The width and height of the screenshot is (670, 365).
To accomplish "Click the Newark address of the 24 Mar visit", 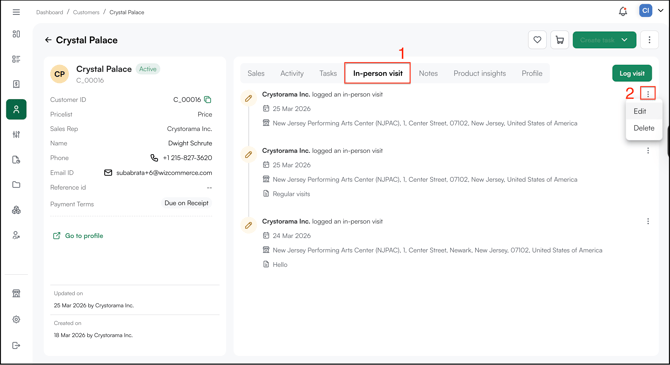I will [x=437, y=250].
